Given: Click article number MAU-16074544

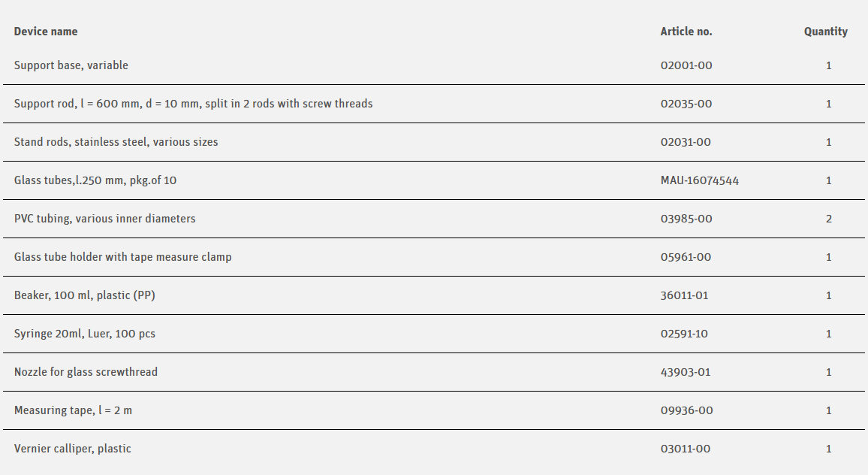Looking at the screenshot, I should click(700, 180).
